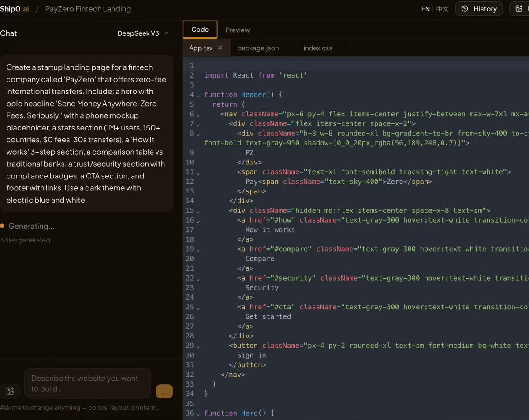The height and width of the screenshot is (420, 529).
Task: Open the package.json file tab
Action: pos(258,48)
